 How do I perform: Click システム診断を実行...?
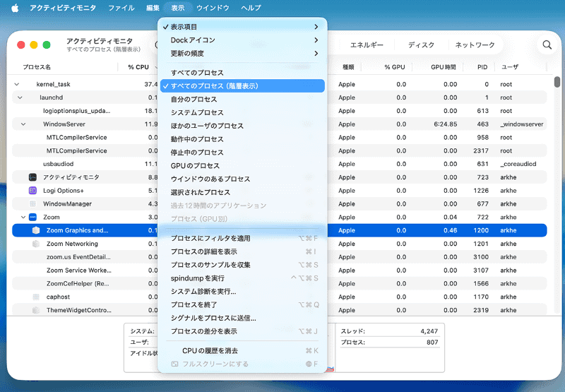(x=242, y=292)
